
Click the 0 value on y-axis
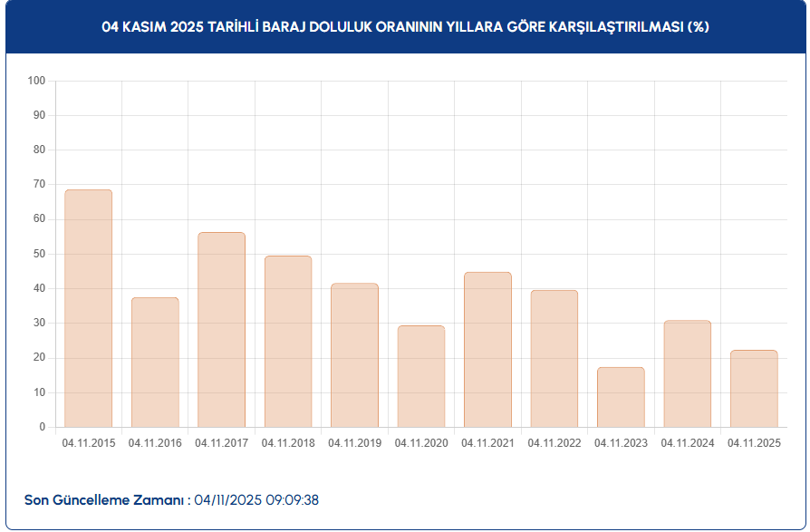(42, 427)
